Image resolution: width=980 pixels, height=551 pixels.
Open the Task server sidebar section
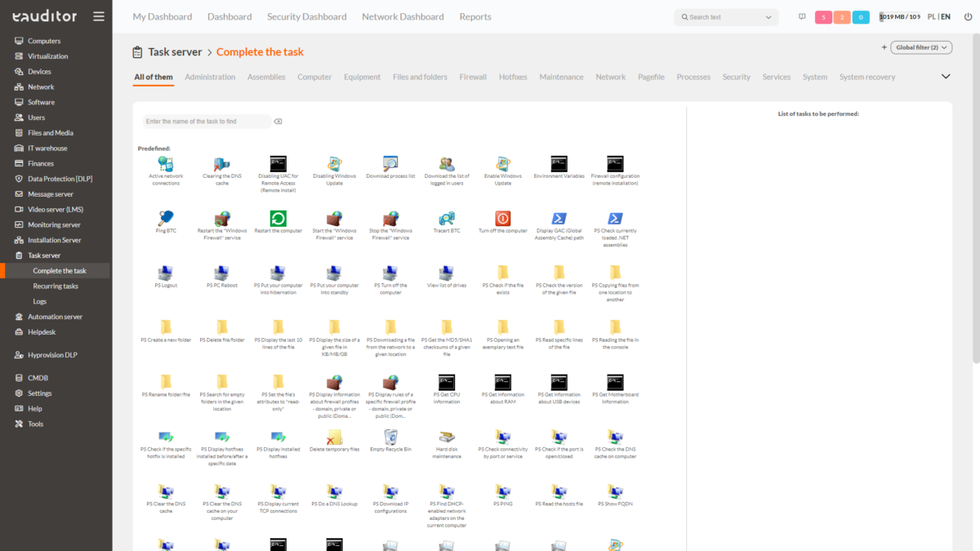46,255
